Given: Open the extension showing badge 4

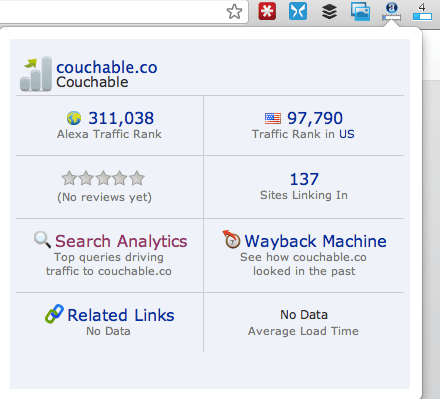Looking at the screenshot, I should click(422, 12).
